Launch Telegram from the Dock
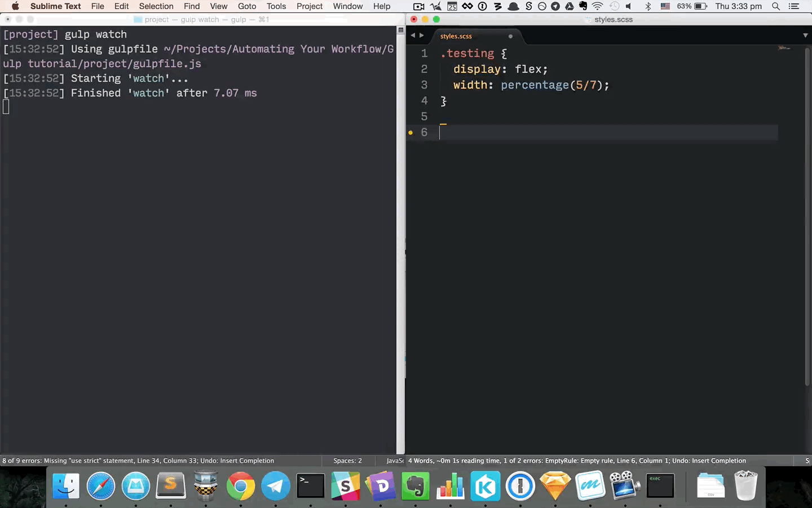Viewport: 812px width, 508px height. click(276, 485)
